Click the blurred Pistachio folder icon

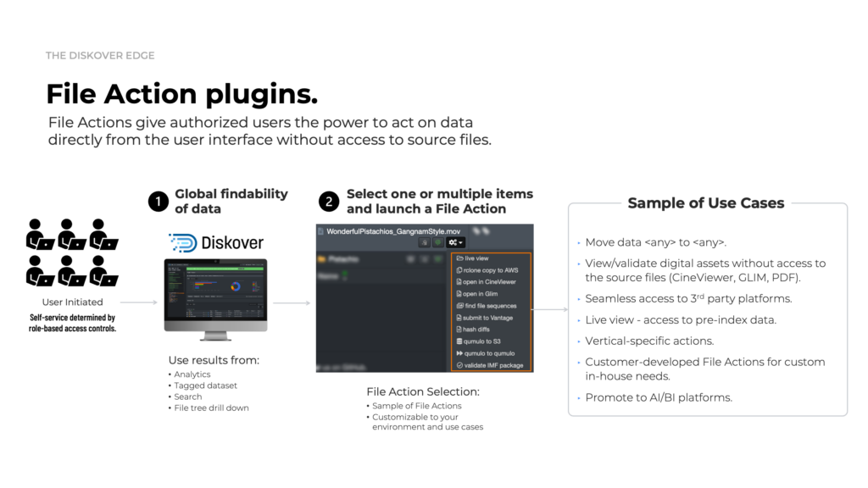[321, 259]
